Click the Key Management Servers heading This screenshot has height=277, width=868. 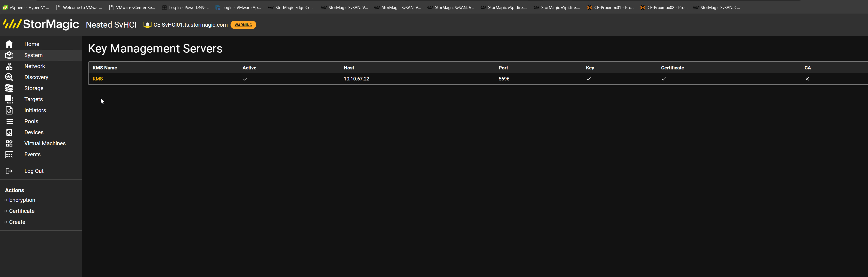pyautogui.click(x=155, y=49)
